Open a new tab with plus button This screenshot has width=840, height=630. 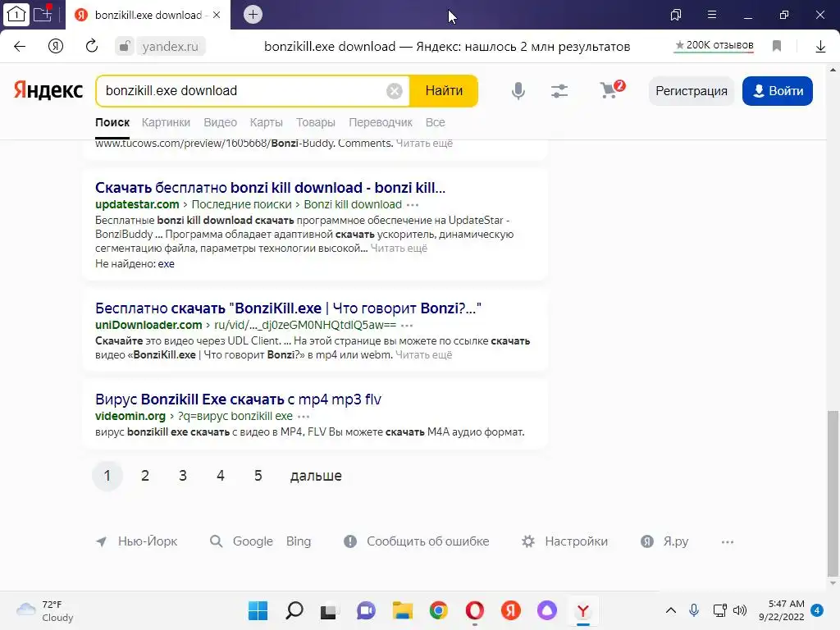point(253,15)
